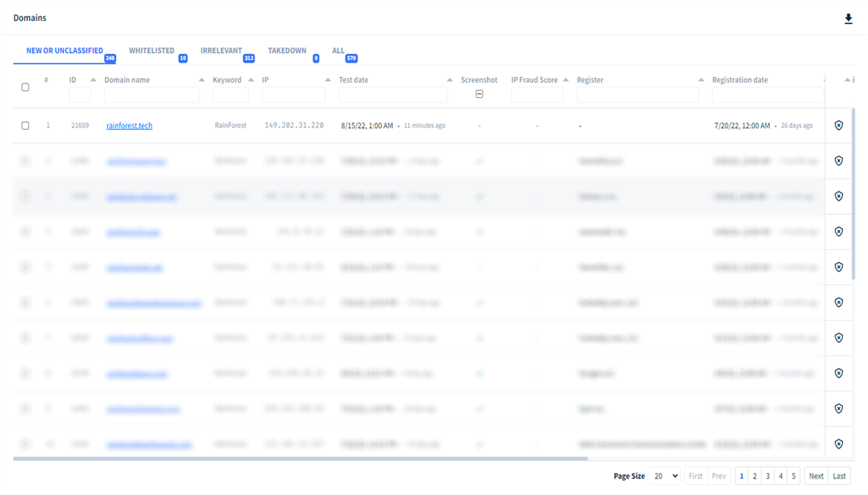Toggle the Screenshot column filter checkbox
The image size is (868, 495).
tap(479, 94)
